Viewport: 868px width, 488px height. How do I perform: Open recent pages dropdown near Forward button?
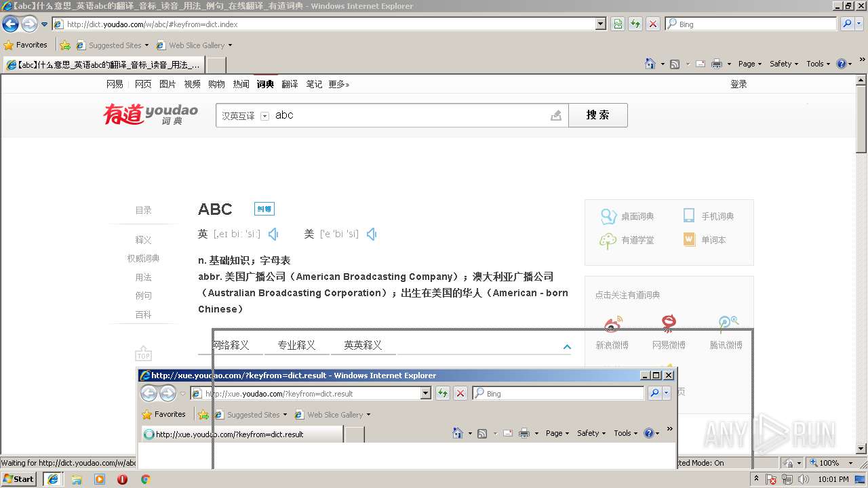(44, 24)
